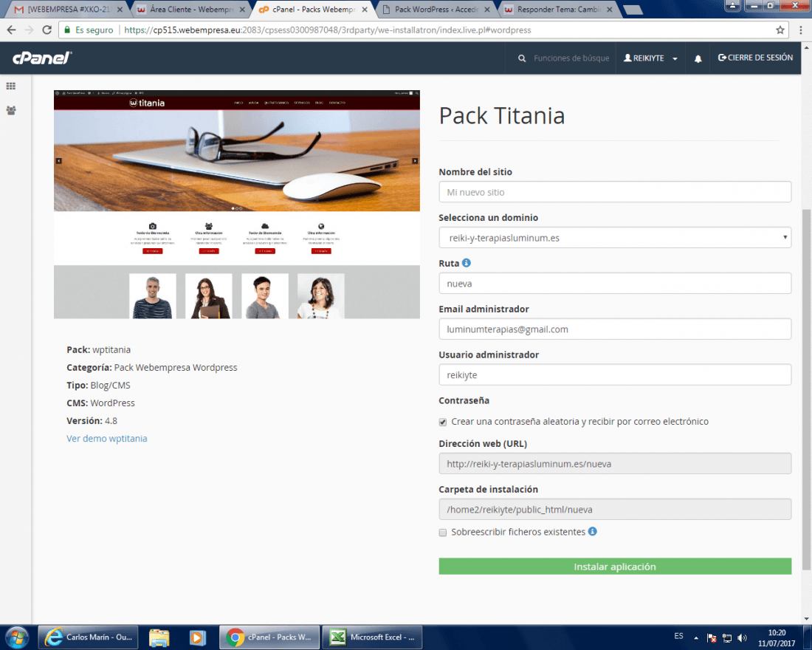Open the Ver demo wptitania link
The width and height of the screenshot is (812, 650).
click(x=107, y=439)
